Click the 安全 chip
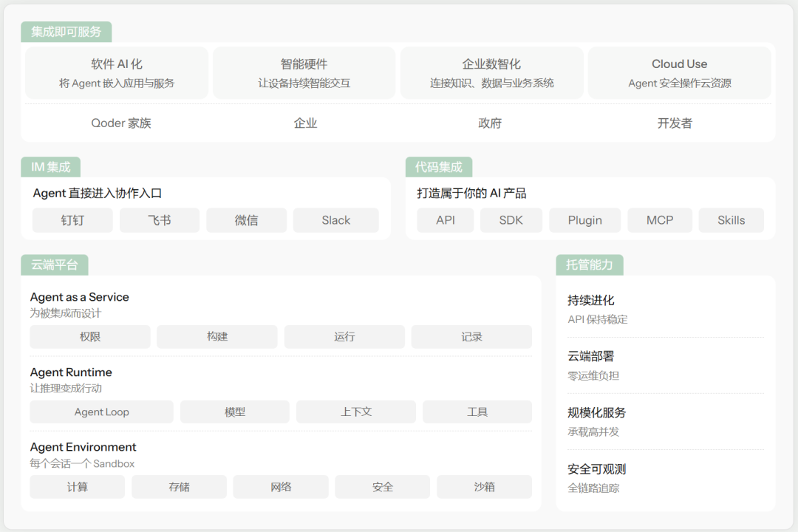 [x=383, y=487]
